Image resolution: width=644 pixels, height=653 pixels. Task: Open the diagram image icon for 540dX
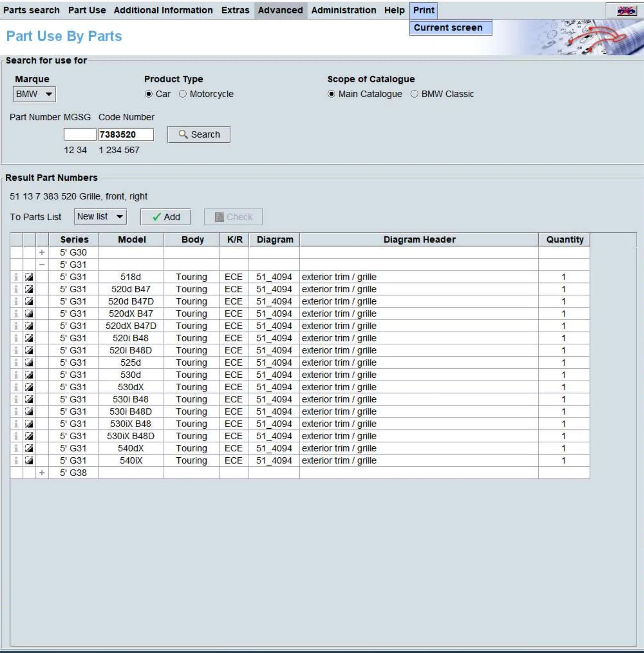[29, 448]
